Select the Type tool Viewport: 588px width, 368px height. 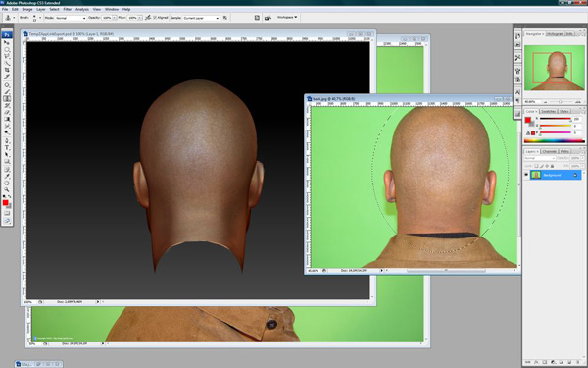click(7, 147)
